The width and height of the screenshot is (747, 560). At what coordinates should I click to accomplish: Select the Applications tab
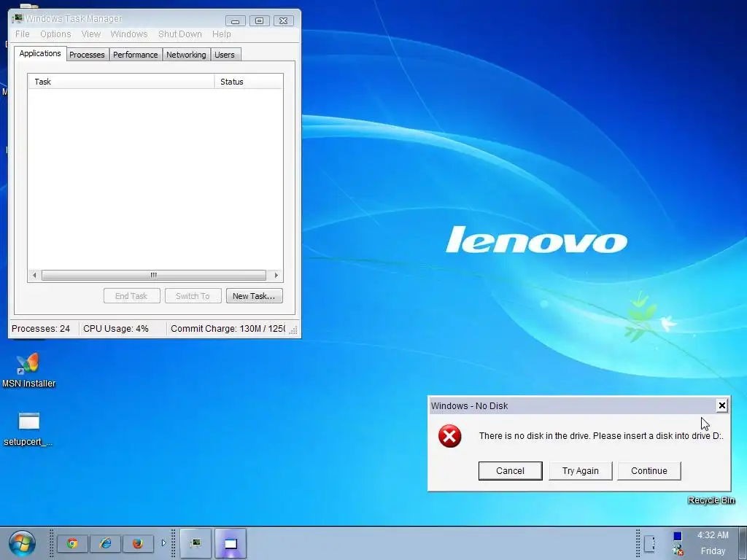click(x=40, y=53)
